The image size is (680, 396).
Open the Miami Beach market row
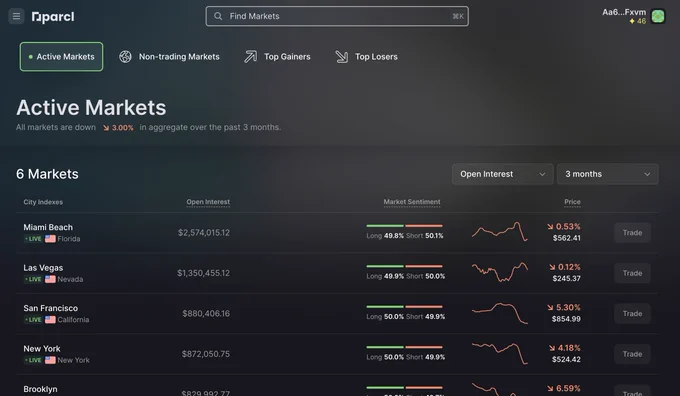337,232
